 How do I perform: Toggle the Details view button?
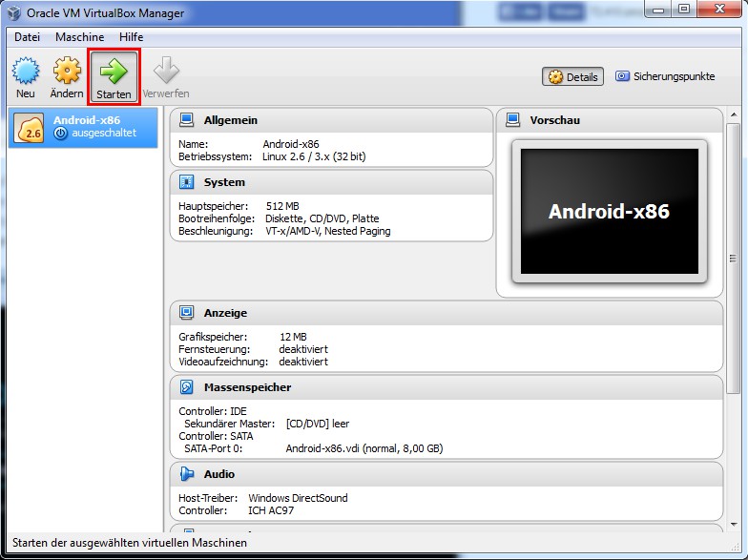coord(572,77)
